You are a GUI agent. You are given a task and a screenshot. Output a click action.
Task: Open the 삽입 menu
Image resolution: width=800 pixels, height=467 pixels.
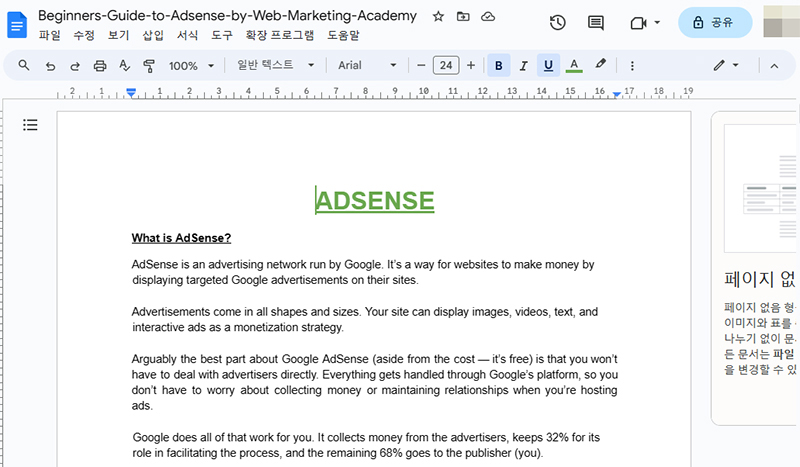[x=153, y=35]
